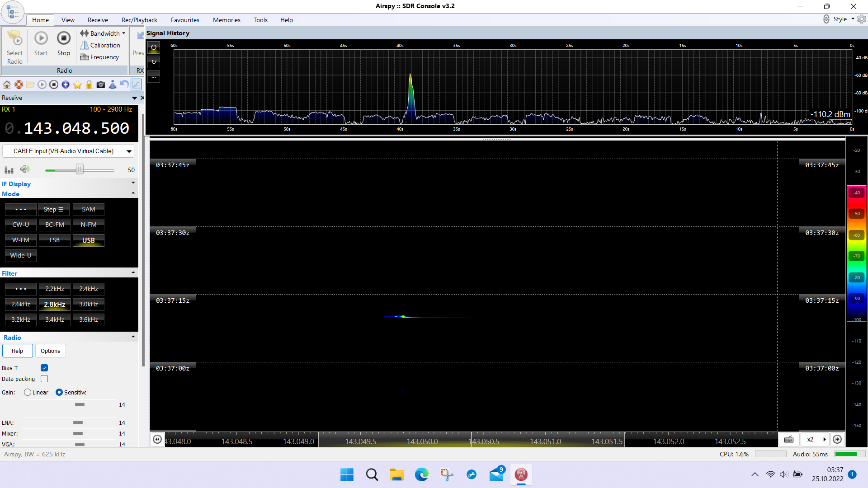Collapse the Mode section

pyautogui.click(x=133, y=193)
